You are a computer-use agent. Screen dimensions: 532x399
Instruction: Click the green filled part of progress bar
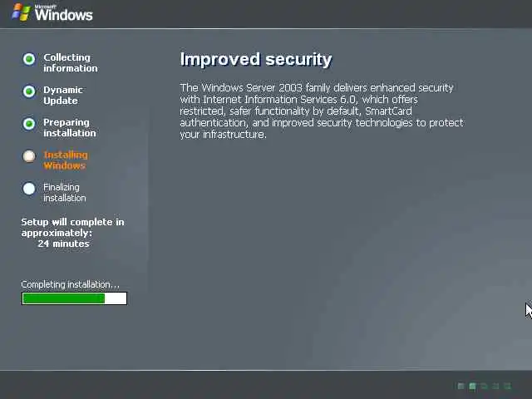click(64, 298)
